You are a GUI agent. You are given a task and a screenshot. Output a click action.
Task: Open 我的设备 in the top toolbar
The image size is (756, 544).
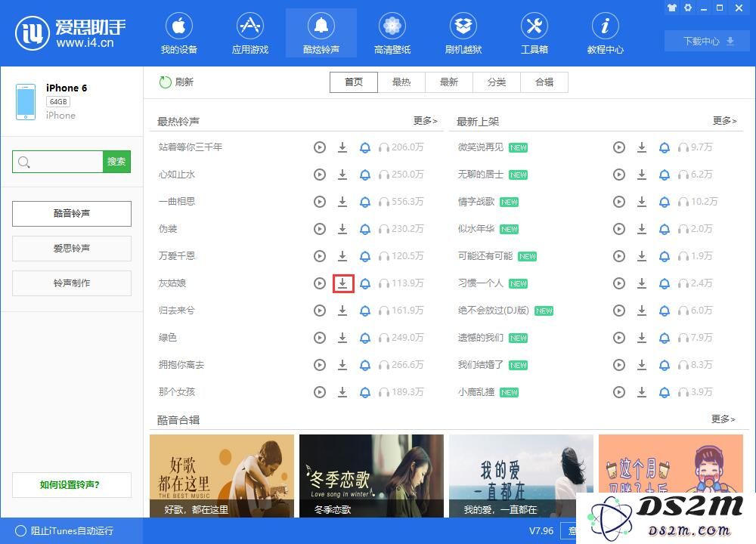click(179, 34)
